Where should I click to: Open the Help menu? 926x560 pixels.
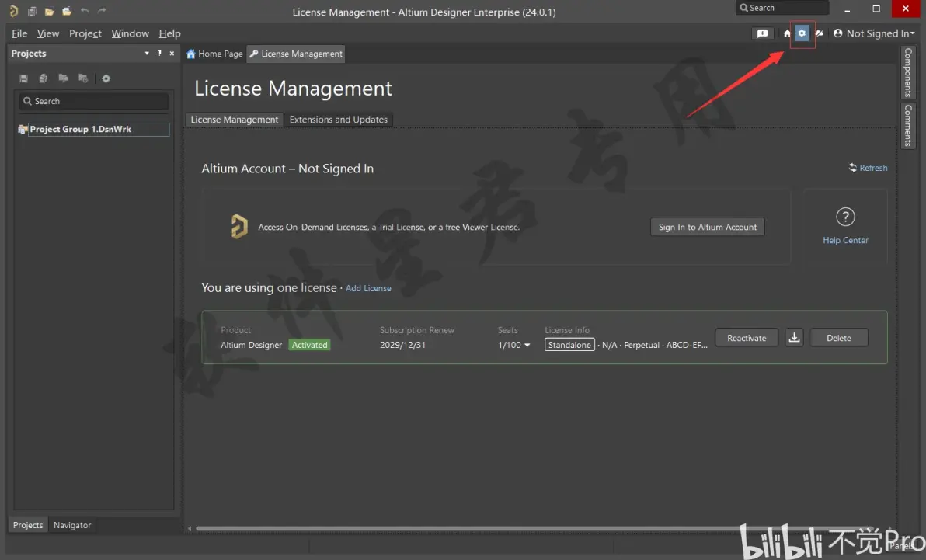(169, 33)
